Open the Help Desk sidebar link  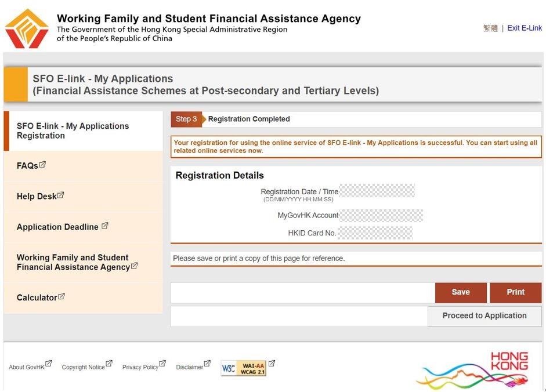pos(37,197)
